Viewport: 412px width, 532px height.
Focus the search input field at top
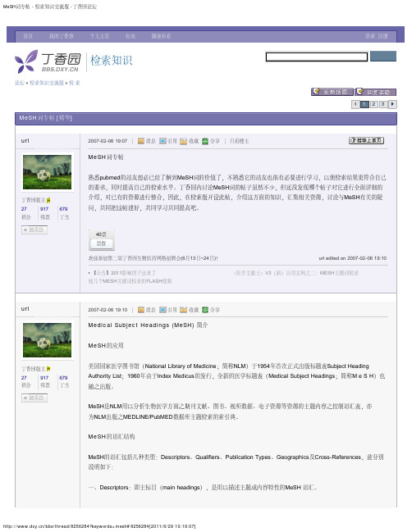(x=317, y=57)
